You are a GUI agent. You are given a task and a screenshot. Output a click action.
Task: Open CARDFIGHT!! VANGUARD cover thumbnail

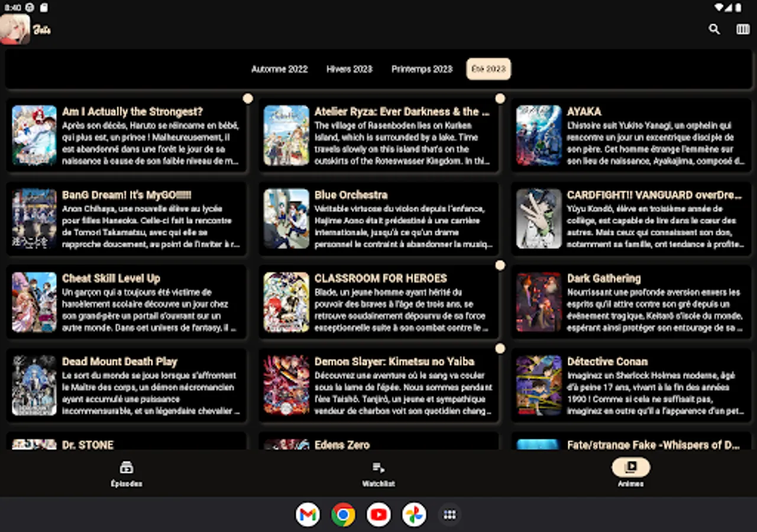[539, 219]
